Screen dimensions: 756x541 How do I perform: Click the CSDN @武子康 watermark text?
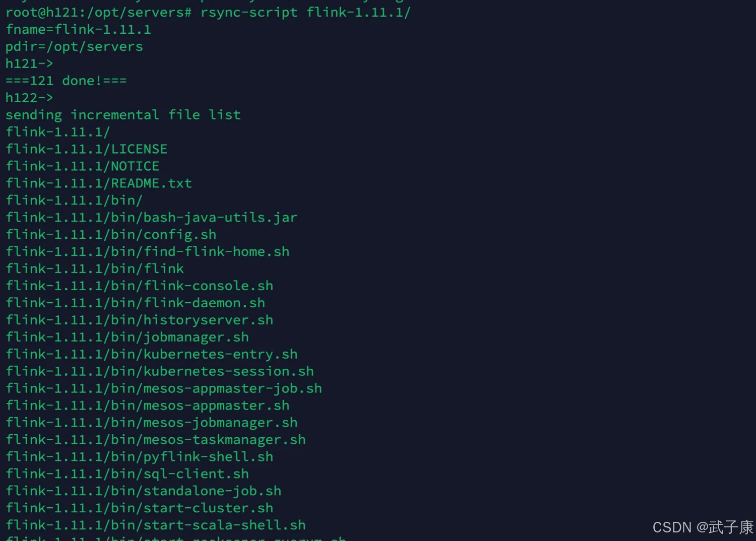pyautogui.click(x=703, y=527)
